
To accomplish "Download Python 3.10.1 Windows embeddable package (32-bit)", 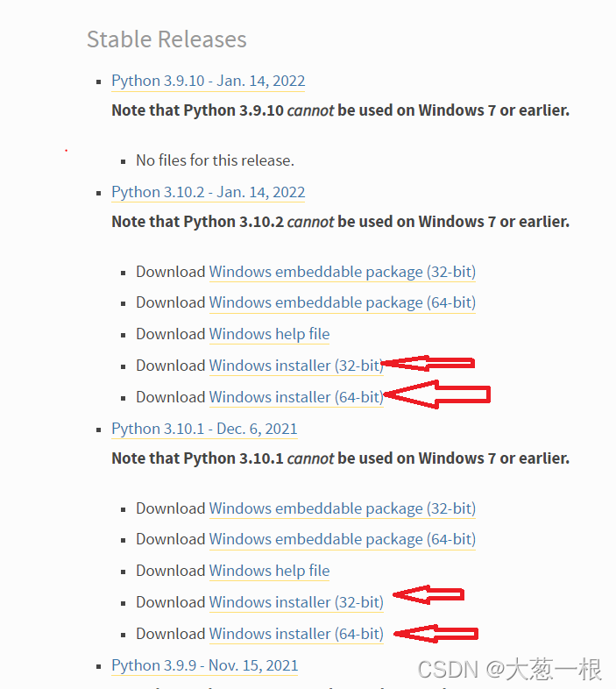I will pos(343,508).
